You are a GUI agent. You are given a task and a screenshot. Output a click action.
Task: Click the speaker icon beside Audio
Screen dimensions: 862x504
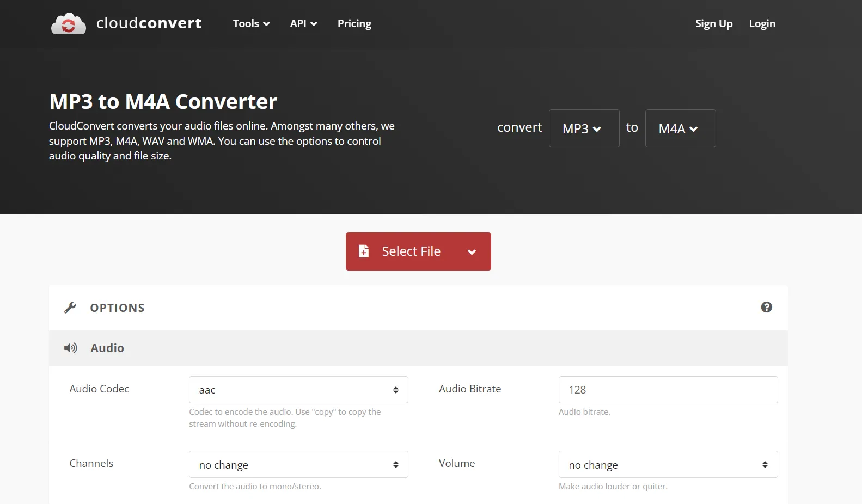(71, 348)
